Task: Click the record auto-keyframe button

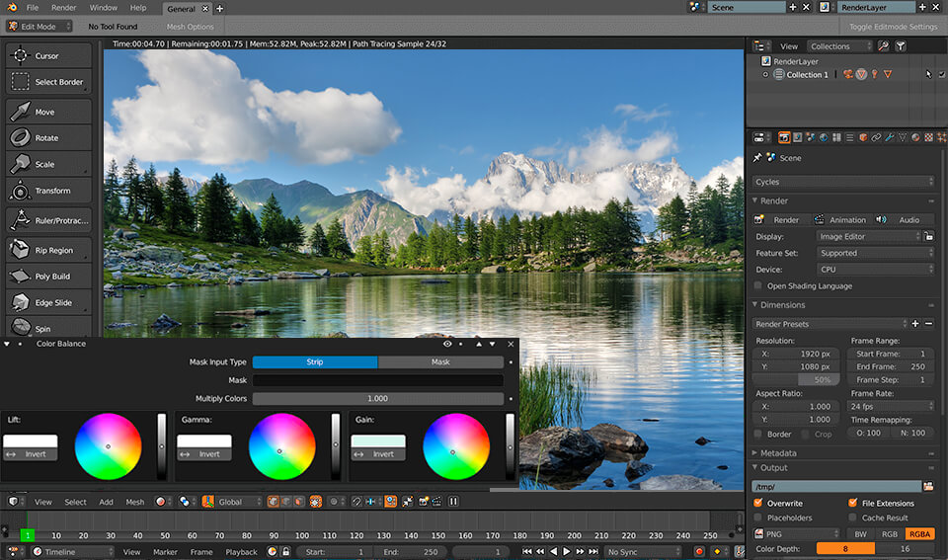Action: [699, 551]
